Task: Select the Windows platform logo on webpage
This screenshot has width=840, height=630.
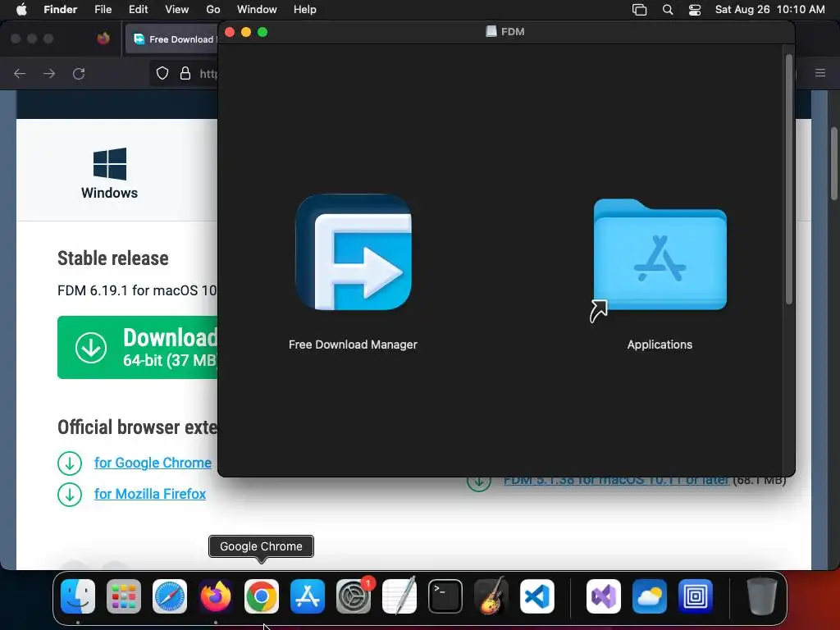Action: pos(110,164)
